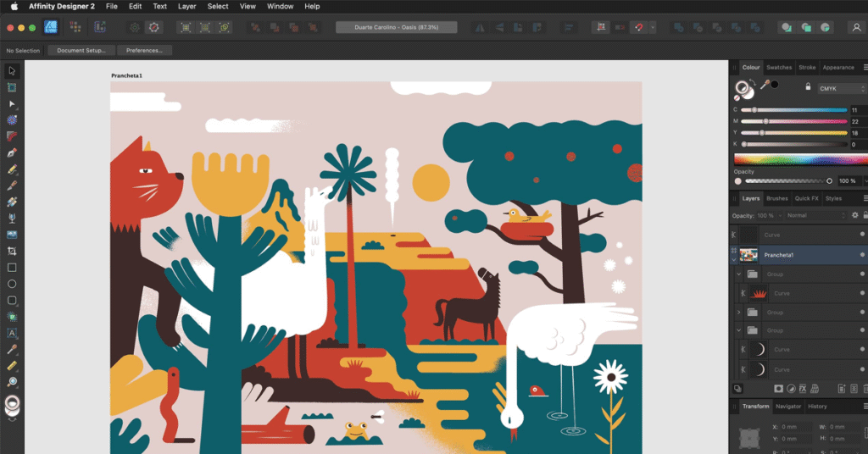
Task: Click the Layer Effects fx icon
Action: point(803,389)
